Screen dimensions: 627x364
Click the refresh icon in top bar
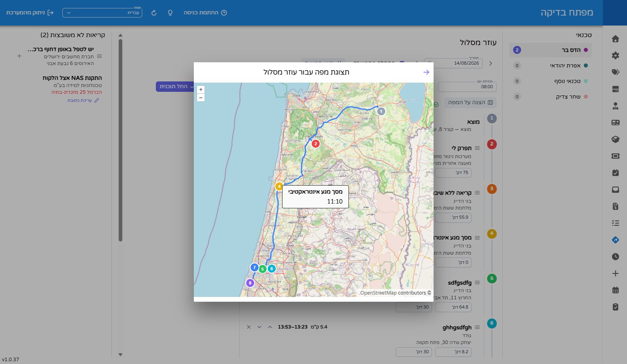pyautogui.click(x=154, y=13)
